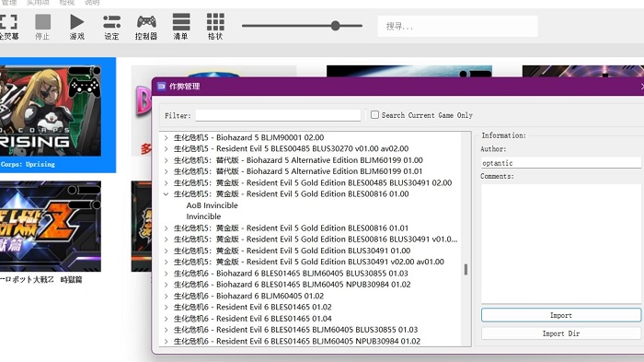Start the game with the 游戏 play icon
This screenshot has width=644, height=362.
point(76,22)
